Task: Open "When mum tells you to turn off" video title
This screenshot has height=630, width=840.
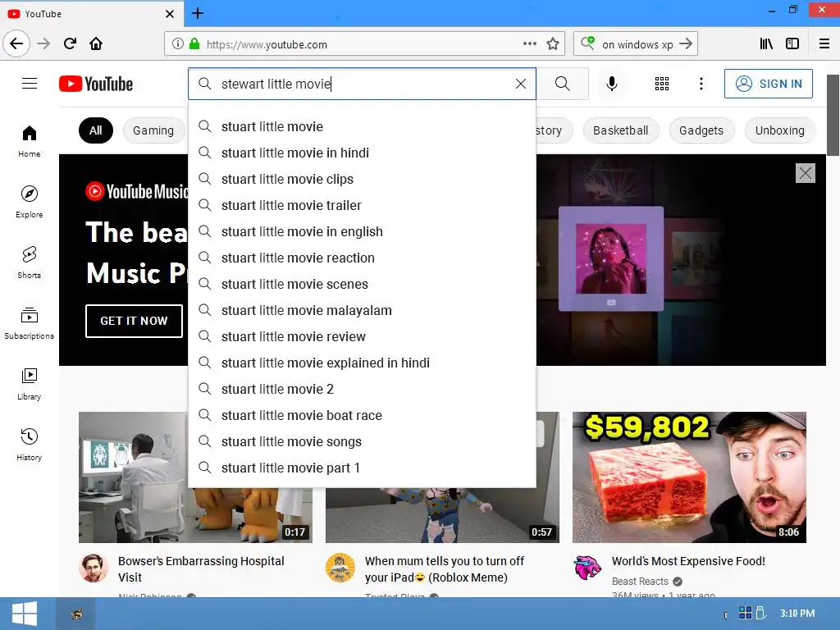Action: point(444,569)
